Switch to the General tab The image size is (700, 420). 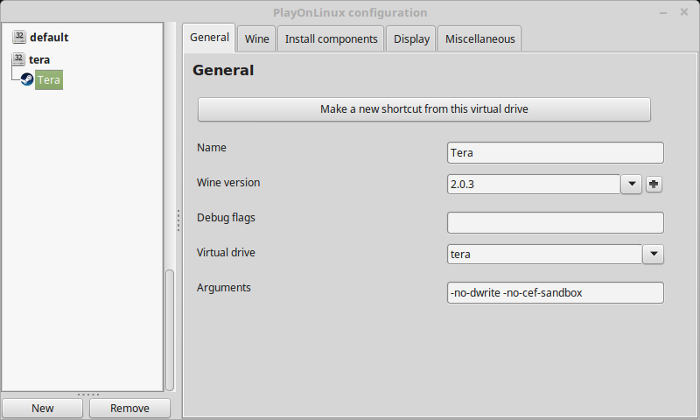pyautogui.click(x=209, y=37)
